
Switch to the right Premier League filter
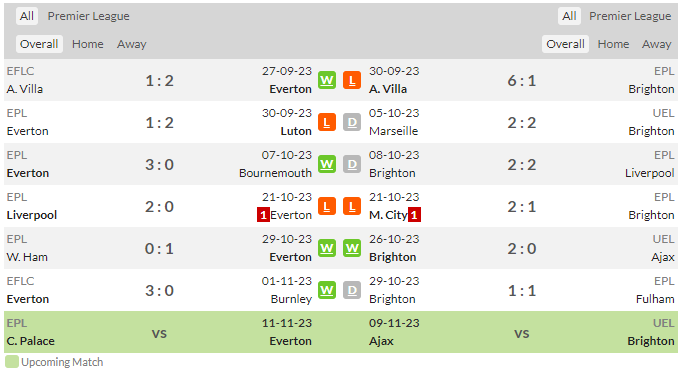630,16
